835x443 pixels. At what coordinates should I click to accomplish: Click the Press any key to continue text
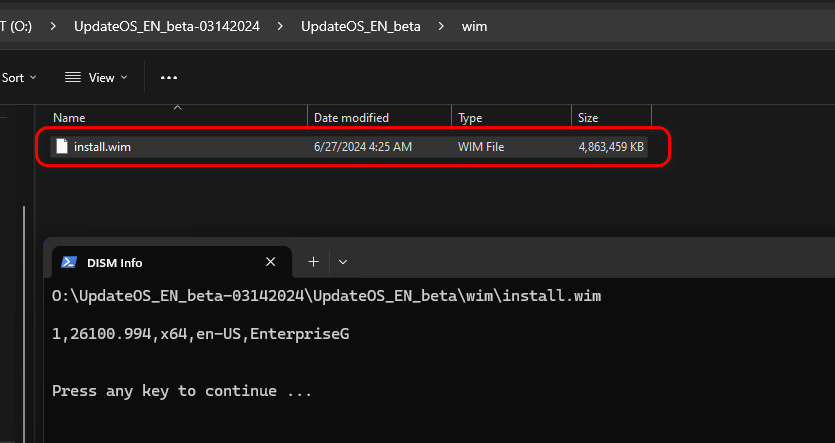pyautogui.click(x=182, y=391)
